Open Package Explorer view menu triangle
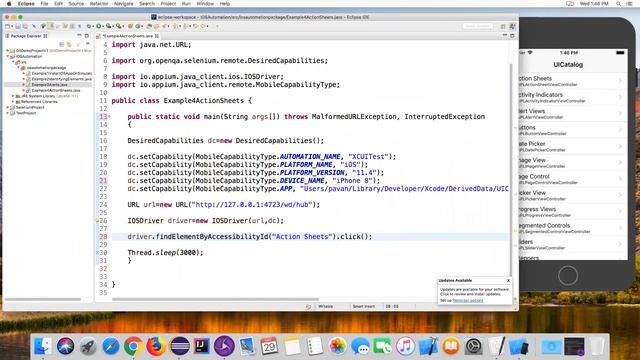This screenshot has width=640, height=360. click(87, 44)
